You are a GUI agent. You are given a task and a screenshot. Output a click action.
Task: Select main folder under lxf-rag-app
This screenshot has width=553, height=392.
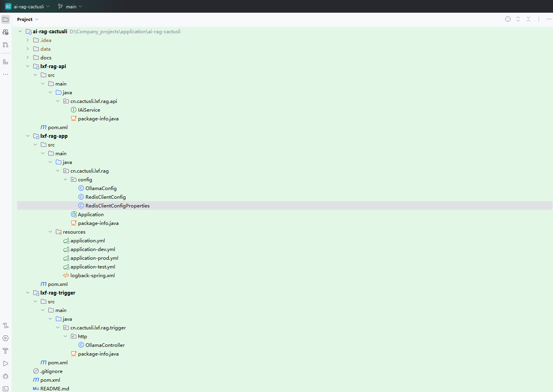[x=61, y=153]
